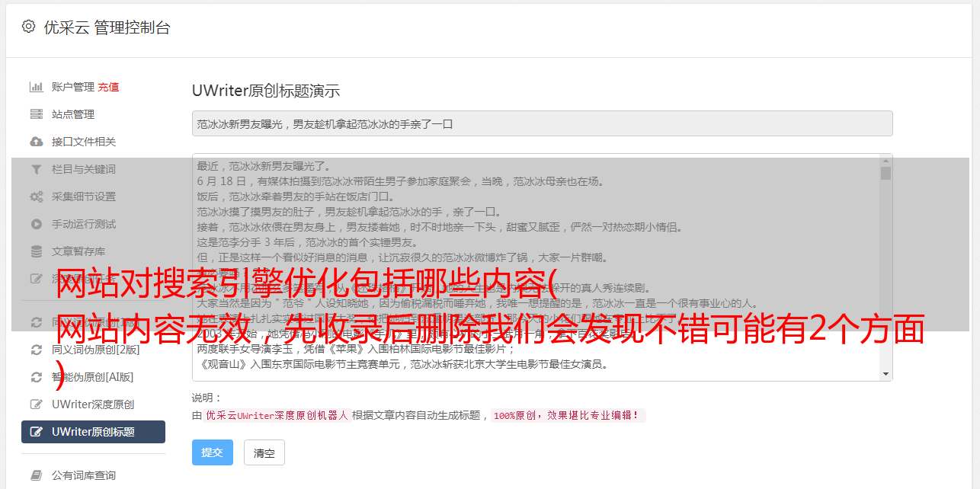Focus the generated title input field
Image resolution: width=980 pixels, height=489 pixels.
(x=542, y=123)
